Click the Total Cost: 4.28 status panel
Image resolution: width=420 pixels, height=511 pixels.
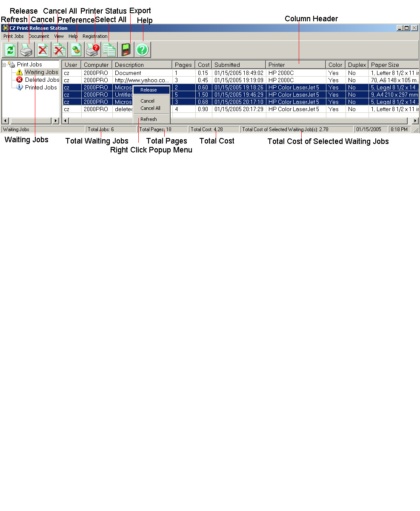(214, 129)
